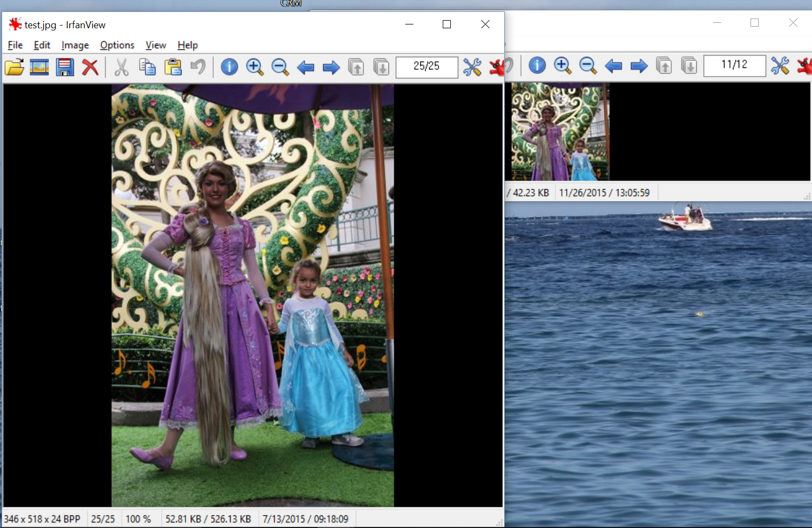The image size is (812, 528).
Task: Open the View menu
Action: [156, 45]
